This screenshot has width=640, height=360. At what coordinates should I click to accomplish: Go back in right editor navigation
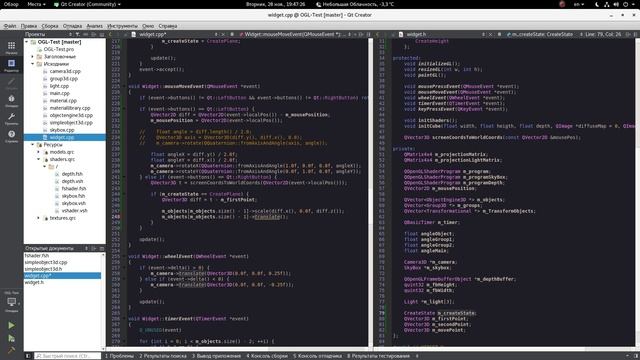point(378,34)
